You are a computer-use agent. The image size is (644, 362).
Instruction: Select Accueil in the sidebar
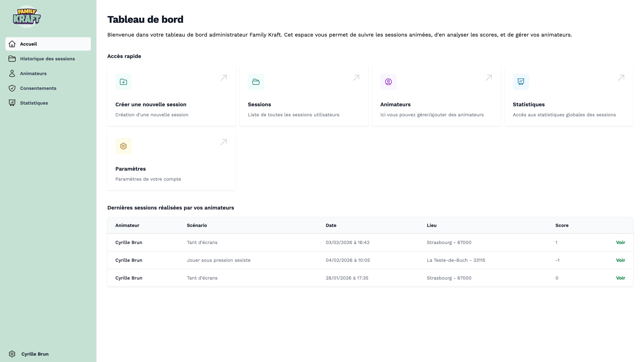[29, 44]
